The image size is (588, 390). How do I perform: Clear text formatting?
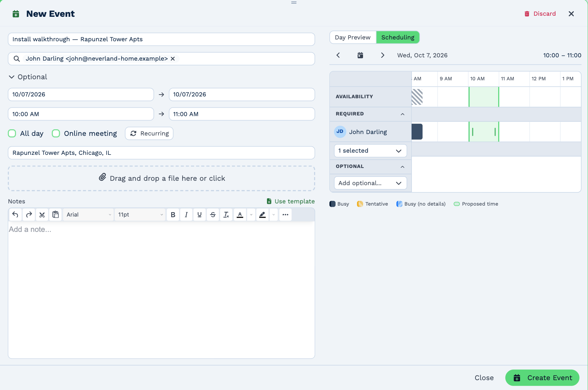point(226,215)
